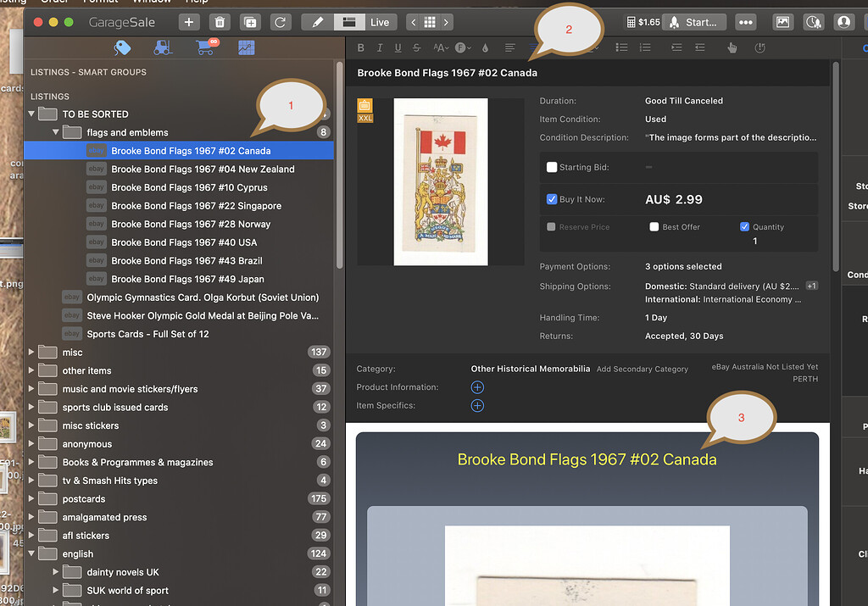The width and height of the screenshot is (868, 606).
Task: Uncheck the Quantity checkbox
Action: point(744,227)
